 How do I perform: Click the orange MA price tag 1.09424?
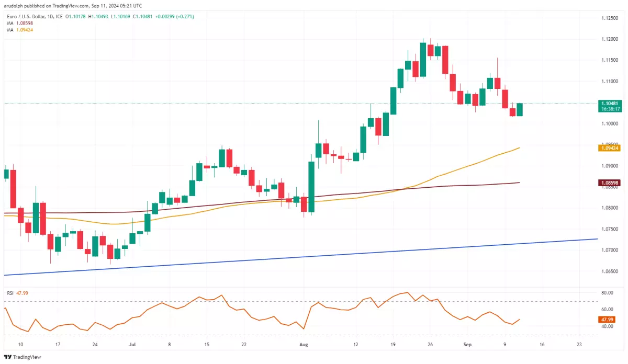point(610,149)
